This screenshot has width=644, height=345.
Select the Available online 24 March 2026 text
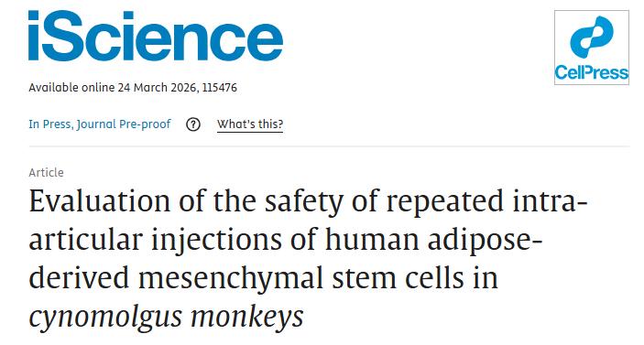coord(112,87)
